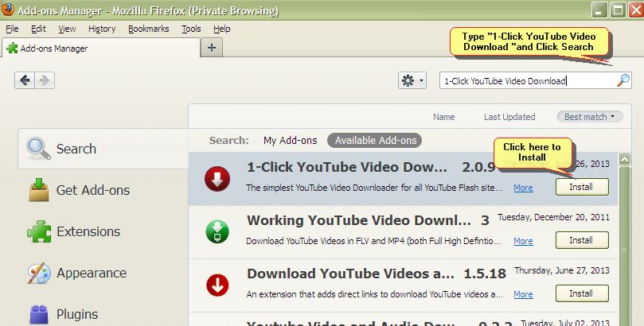
Task: Click the green puzzle Extensions icon
Action: pos(39,231)
